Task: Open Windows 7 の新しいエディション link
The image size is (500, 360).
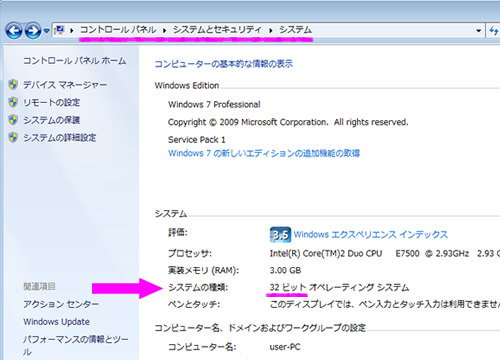Action: [264, 153]
